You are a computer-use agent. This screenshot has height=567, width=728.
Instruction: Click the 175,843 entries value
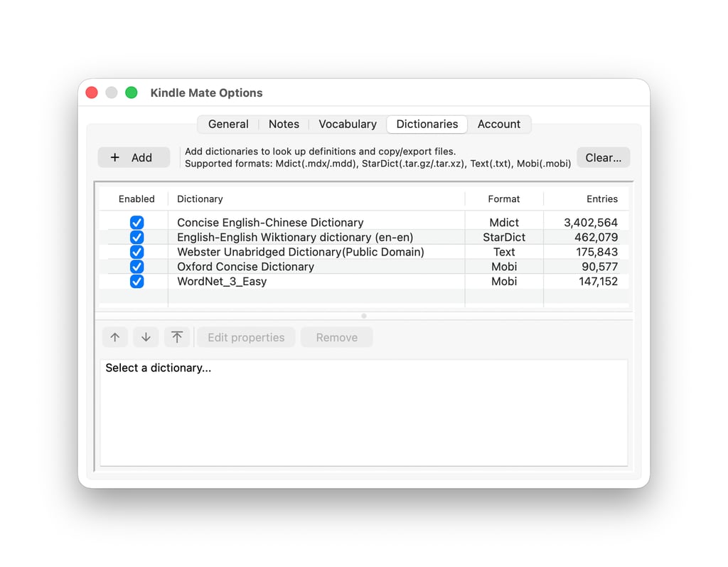click(x=596, y=252)
